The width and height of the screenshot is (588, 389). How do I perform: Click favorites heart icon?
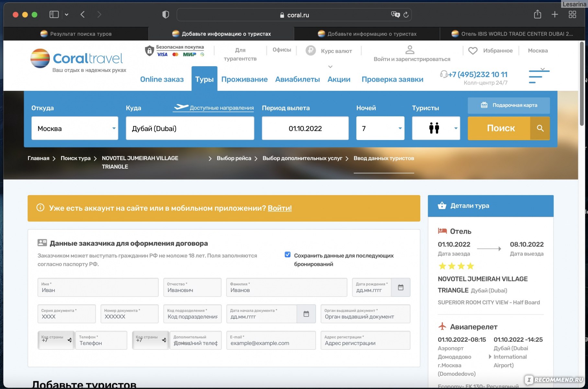[x=473, y=51]
